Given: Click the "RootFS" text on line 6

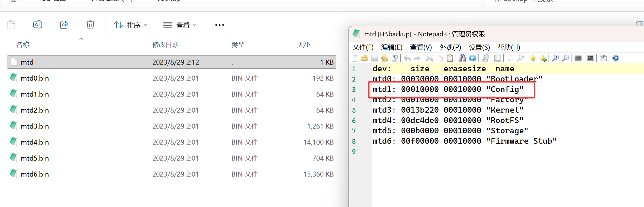Looking at the screenshot, I should [x=505, y=120].
